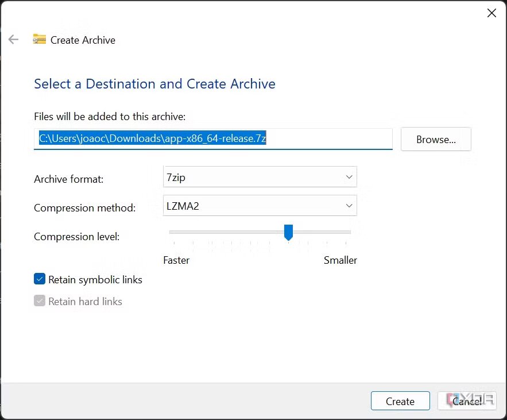Click the Create button
Image resolution: width=507 pixels, height=420 pixels.
(x=400, y=401)
